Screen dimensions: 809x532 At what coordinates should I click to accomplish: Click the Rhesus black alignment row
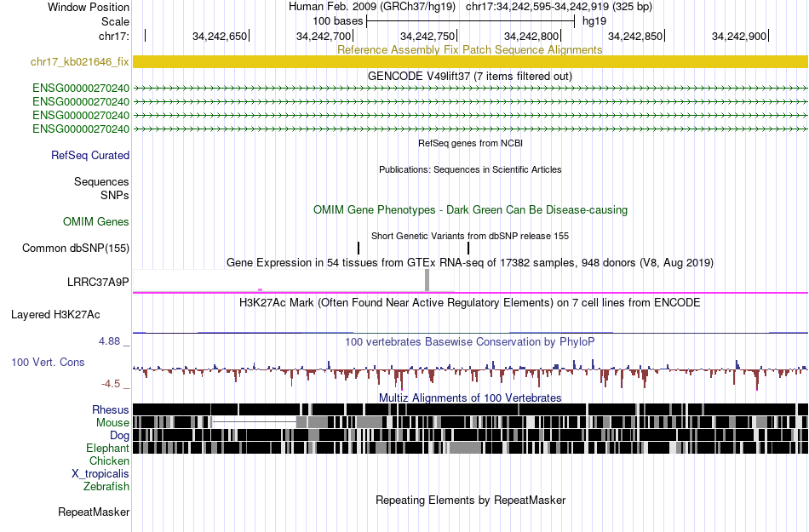click(x=470, y=409)
